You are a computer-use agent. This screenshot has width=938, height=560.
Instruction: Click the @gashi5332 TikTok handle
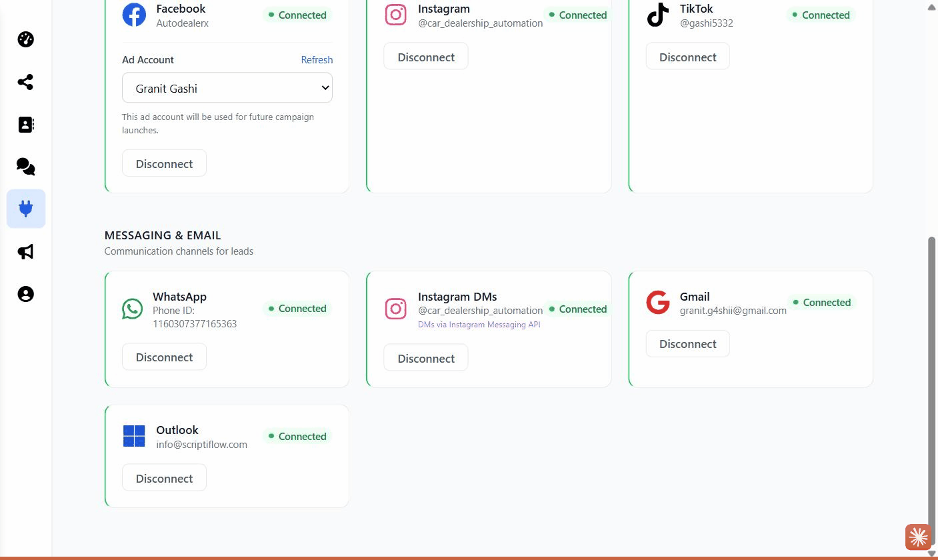(x=707, y=23)
